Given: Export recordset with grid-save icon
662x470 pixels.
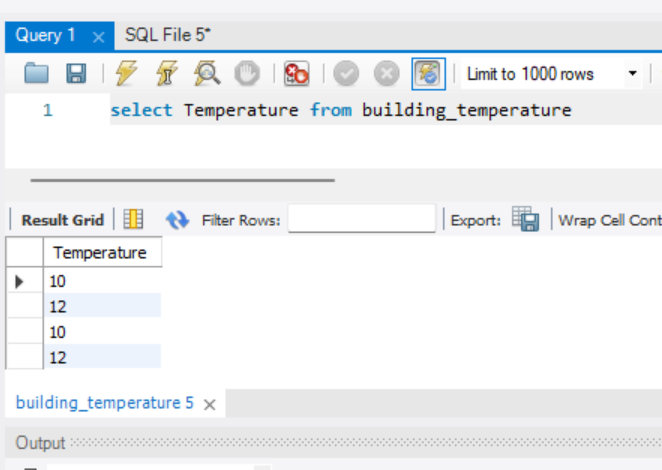Looking at the screenshot, I should tap(525, 219).
